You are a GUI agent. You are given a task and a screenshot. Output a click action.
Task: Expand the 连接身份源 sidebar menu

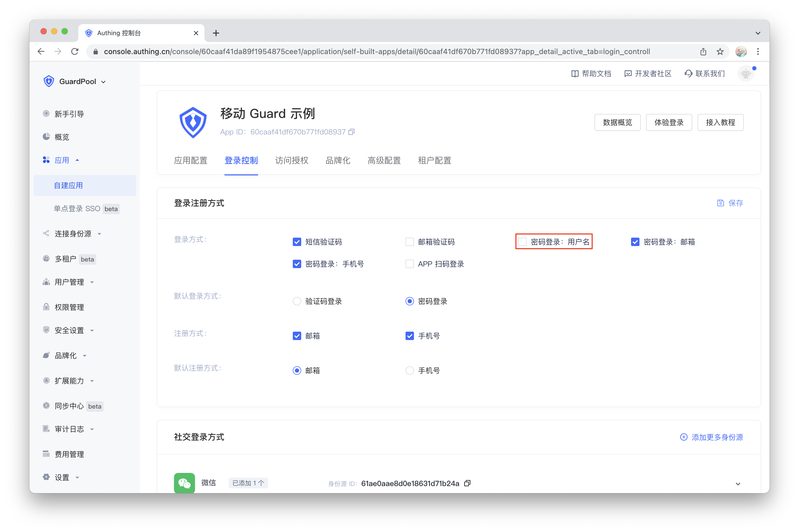coord(73,234)
